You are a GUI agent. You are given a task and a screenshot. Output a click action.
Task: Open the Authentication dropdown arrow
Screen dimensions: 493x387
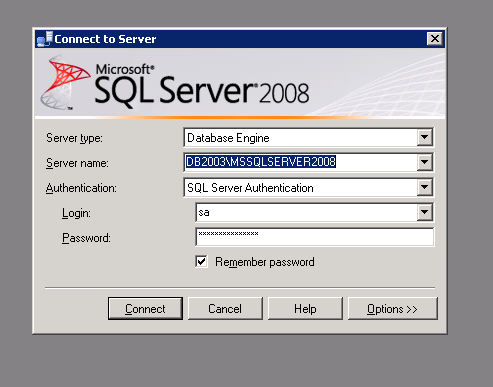(424, 187)
